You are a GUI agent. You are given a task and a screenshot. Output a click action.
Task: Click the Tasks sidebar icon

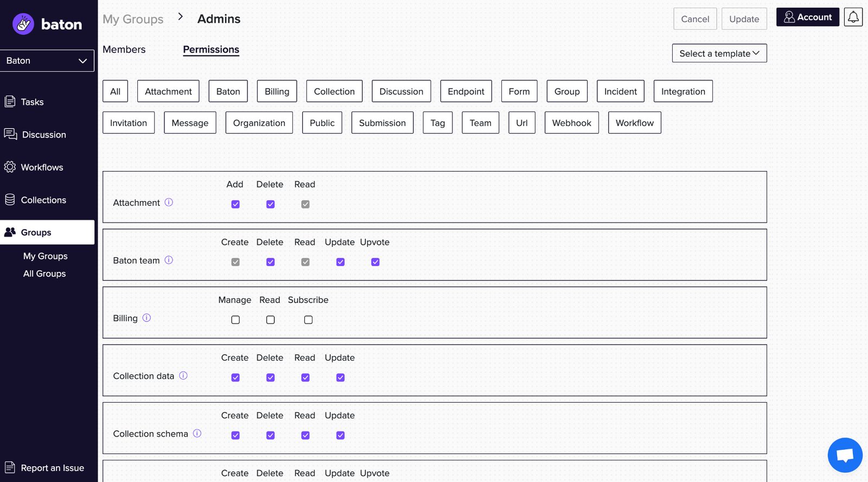point(10,102)
